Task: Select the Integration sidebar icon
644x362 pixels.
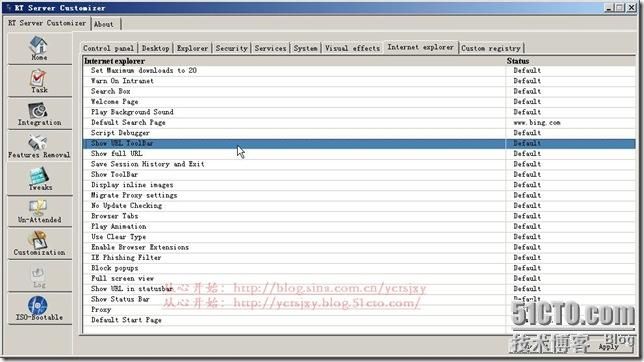Action: [39, 113]
